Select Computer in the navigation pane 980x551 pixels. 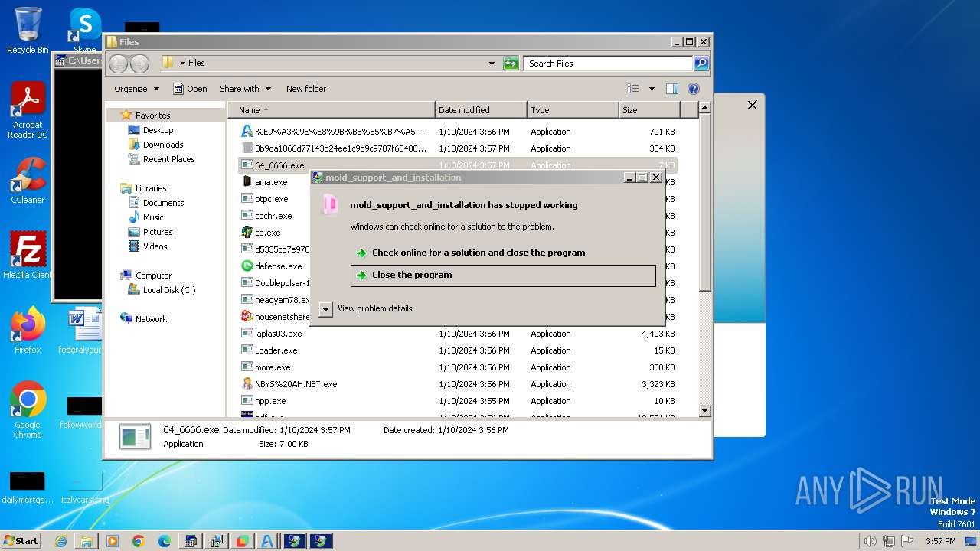[x=153, y=275]
